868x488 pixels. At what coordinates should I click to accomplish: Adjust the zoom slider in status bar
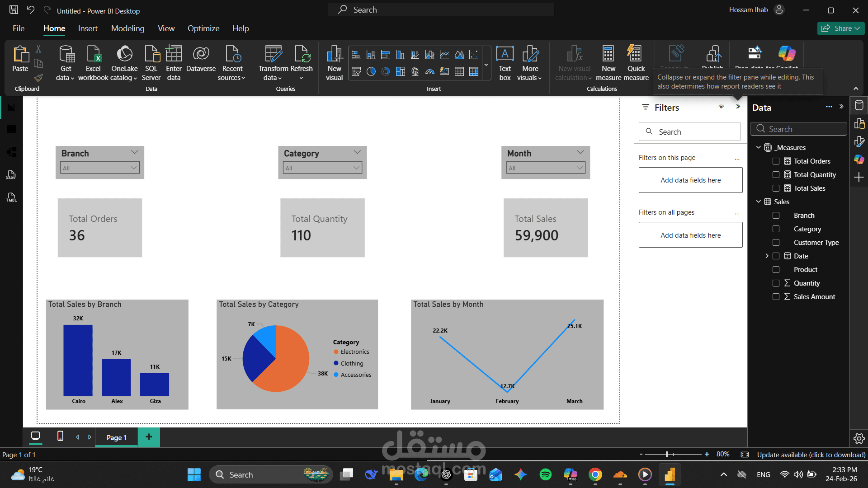point(667,454)
